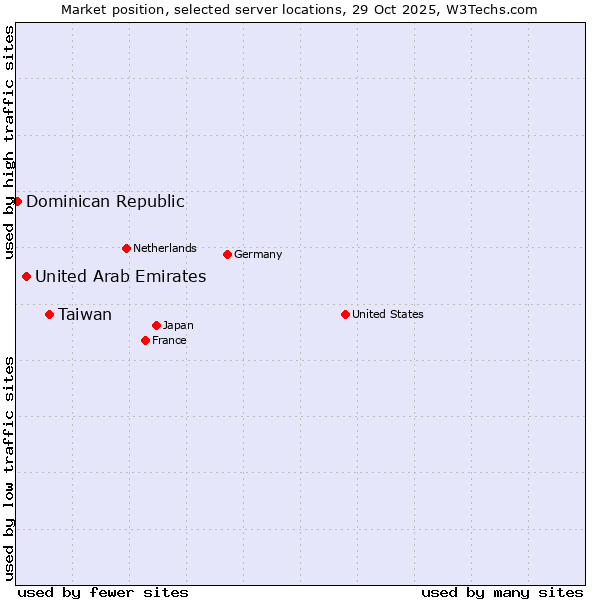This screenshot has width=600, height=600.
Task: Select the Japan red marker dot
Action: tap(156, 325)
